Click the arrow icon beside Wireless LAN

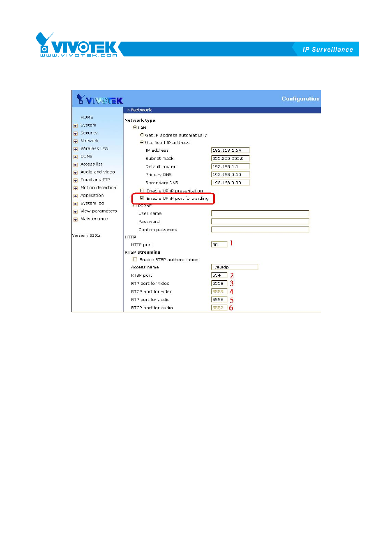pyautogui.click(x=76, y=149)
